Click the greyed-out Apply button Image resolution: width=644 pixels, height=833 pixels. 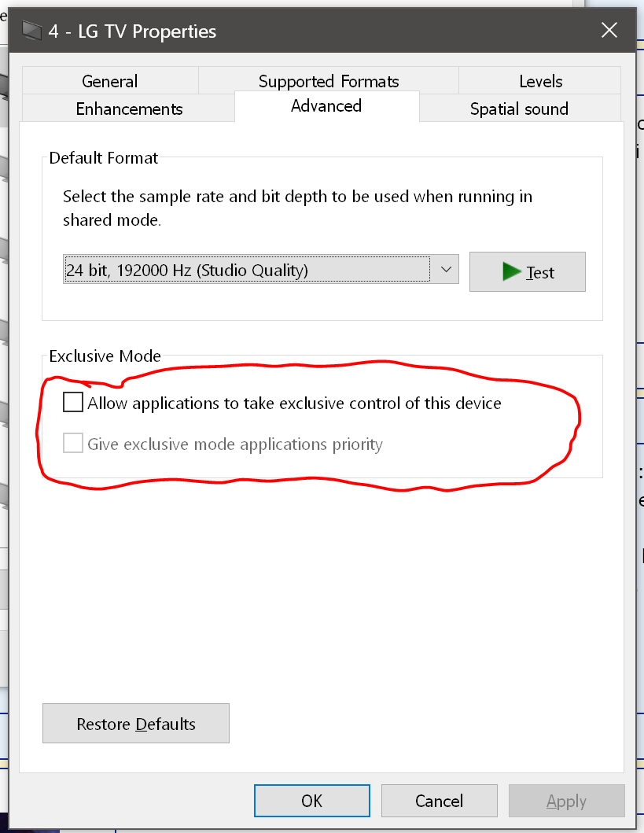(566, 800)
